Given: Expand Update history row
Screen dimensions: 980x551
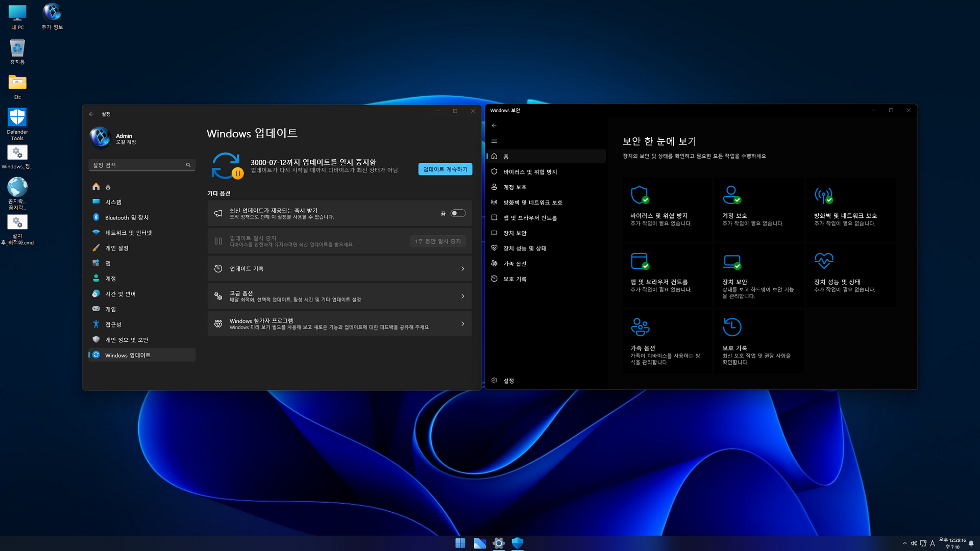Looking at the screenshot, I should [339, 268].
